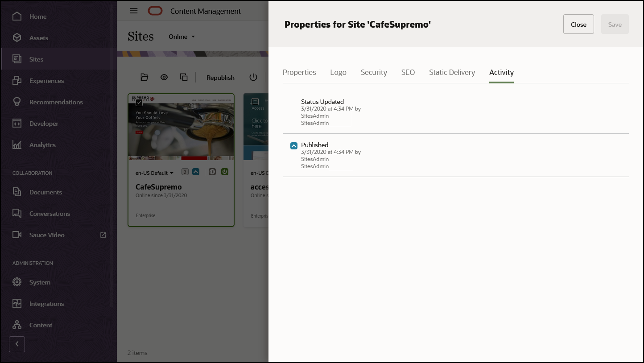Select the Activity tab
The height and width of the screenshot is (363, 644).
click(501, 72)
